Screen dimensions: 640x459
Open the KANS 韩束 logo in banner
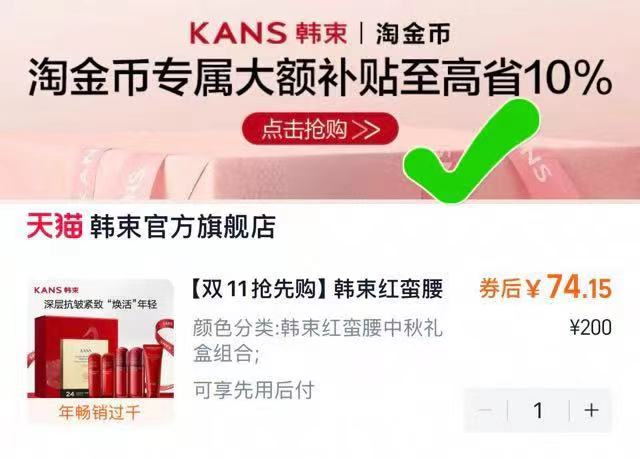tap(268, 33)
